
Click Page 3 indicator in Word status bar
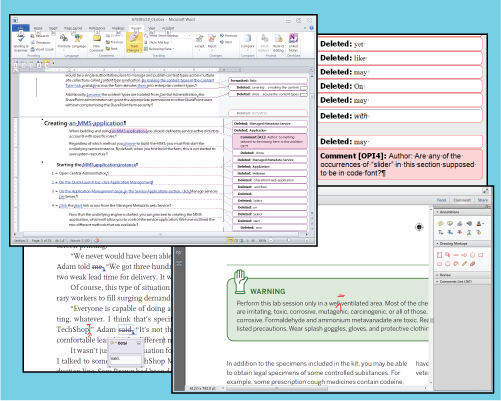point(41,240)
